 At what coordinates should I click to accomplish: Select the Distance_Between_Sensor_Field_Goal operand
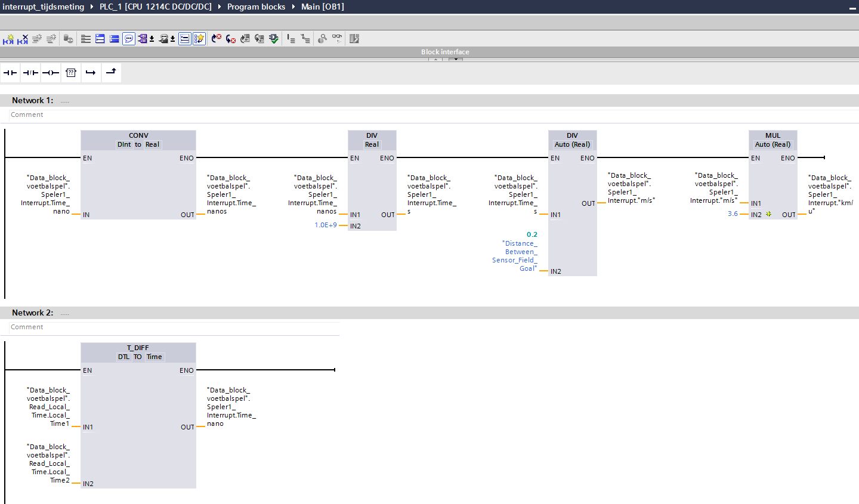click(x=515, y=256)
